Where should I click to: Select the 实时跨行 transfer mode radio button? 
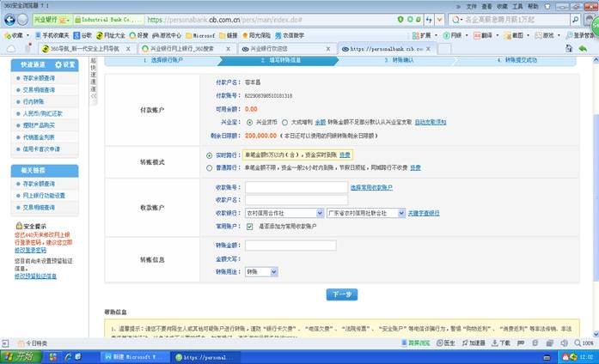point(210,155)
